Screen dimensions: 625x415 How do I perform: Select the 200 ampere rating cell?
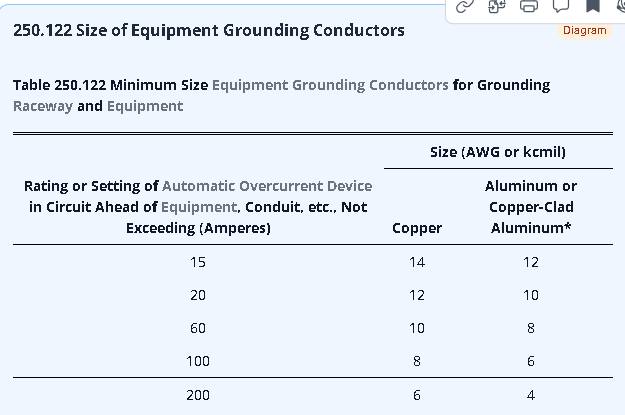pos(198,395)
